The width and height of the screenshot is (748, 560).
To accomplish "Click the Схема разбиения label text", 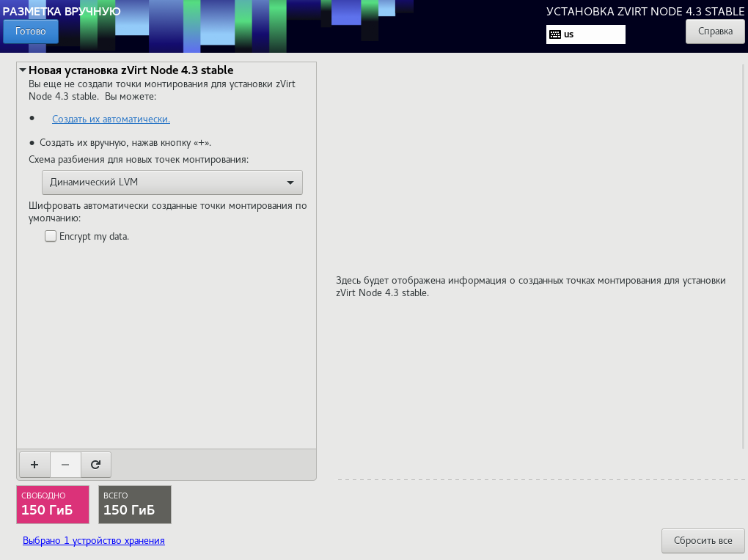I will 139,159.
